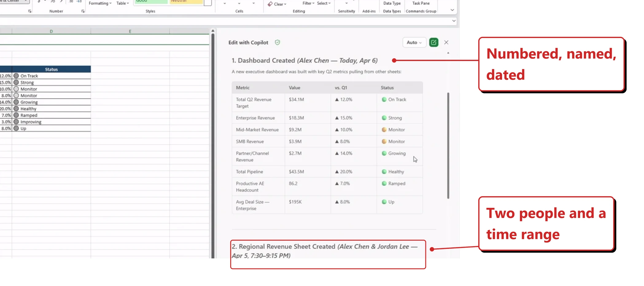Click green dot next to On Track in Copilot table
Image resolution: width=644 pixels, height=286 pixels.
coord(384,100)
